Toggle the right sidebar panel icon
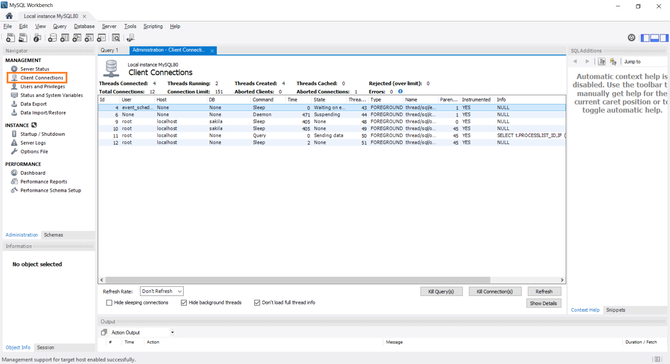 pos(664,38)
